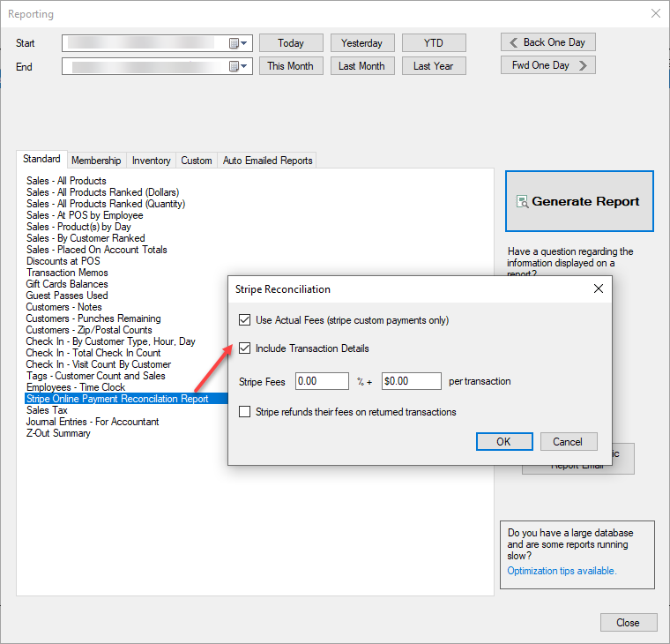The width and height of the screenshot is (670, 644).
Task: Select Sales - All Products Ranked (Quantity)
Action: coord(106,204)
